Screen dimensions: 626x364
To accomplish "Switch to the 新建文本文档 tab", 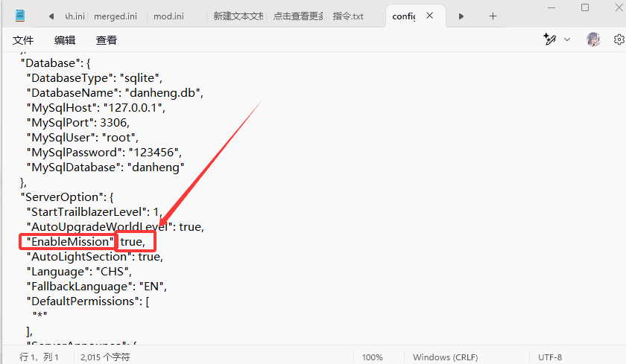I will pyautogui.click(x=237, y=16).
